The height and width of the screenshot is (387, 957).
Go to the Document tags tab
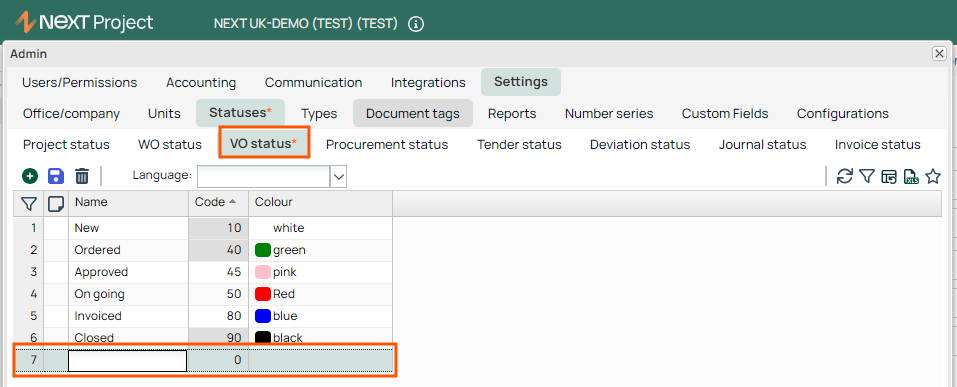coord(413,114)
